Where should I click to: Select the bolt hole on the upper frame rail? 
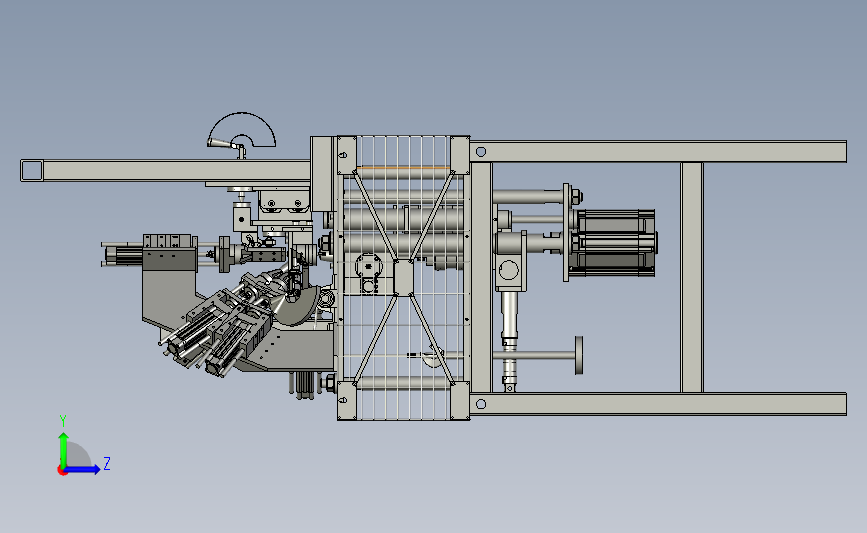[480, 151]
